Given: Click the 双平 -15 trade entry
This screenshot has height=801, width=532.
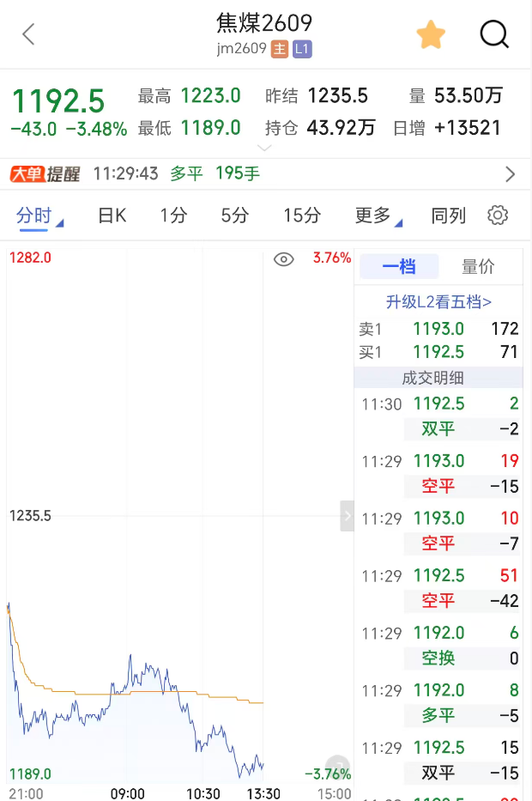Looking at the screenshot, I should (x=462, y=773).
